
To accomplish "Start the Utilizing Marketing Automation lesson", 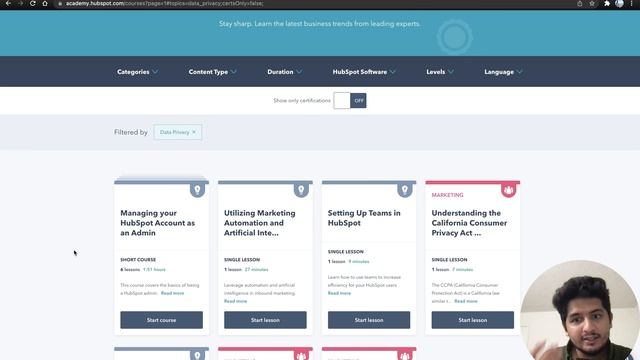I will (265, 320).
